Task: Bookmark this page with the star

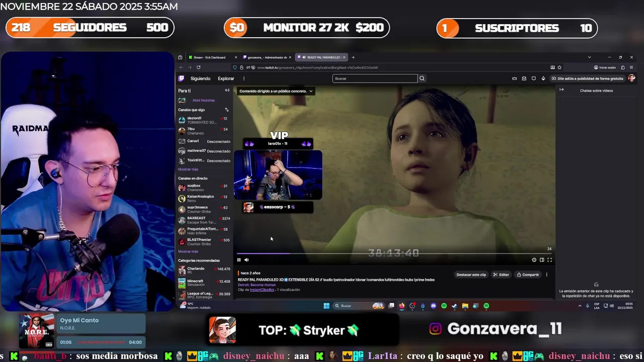Action: 559,67
